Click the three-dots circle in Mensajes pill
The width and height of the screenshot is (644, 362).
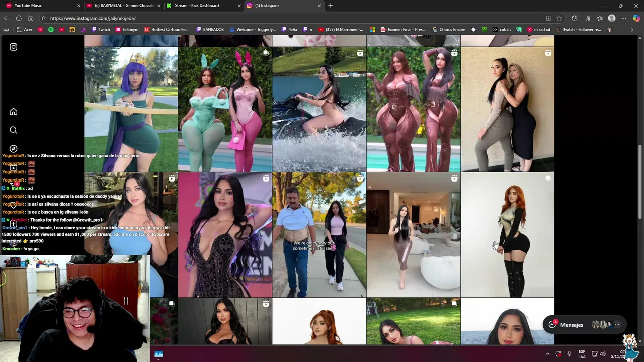617,325
